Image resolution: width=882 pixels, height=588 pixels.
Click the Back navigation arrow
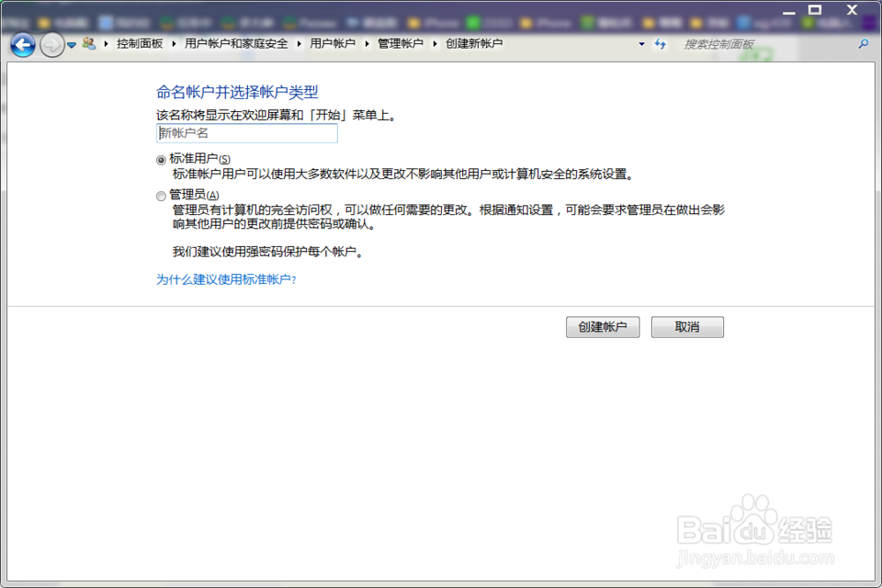point(21,43)
